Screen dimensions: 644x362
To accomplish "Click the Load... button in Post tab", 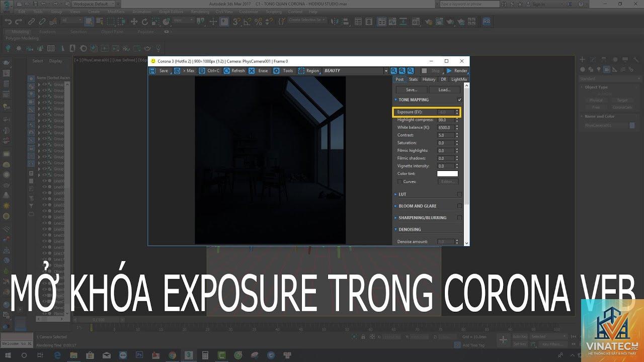I will point(445,89).
